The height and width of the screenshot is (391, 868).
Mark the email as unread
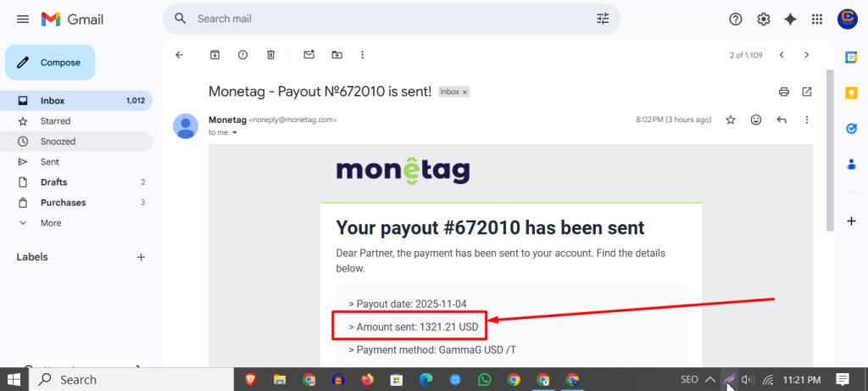309,55
